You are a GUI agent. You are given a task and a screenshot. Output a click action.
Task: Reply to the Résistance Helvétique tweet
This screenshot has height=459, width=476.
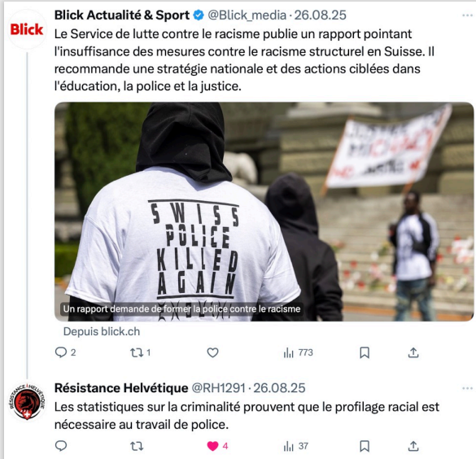point(61,446)
